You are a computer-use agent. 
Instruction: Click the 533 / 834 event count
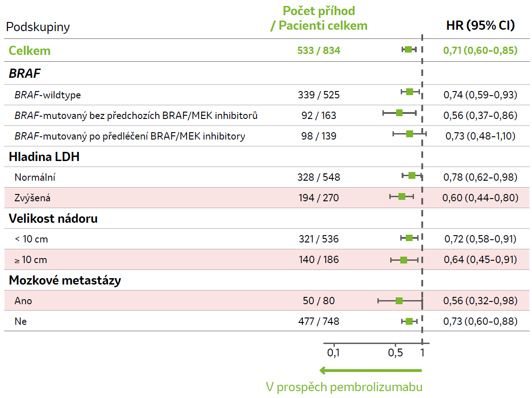coord(319,50)
